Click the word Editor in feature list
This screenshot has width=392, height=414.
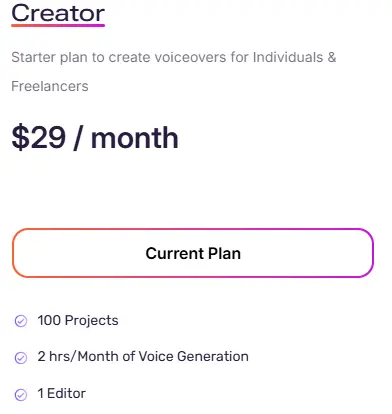point(66,393)
